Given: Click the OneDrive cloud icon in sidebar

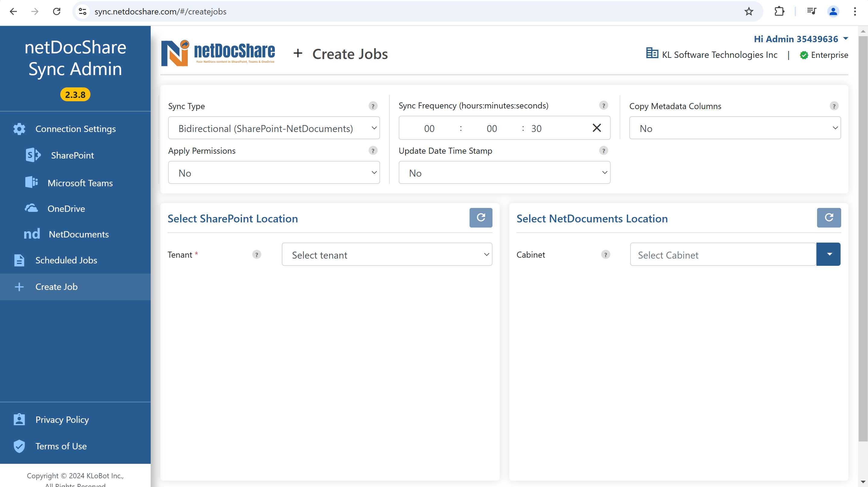Looking at the screenshot, I should click(31, 208).
